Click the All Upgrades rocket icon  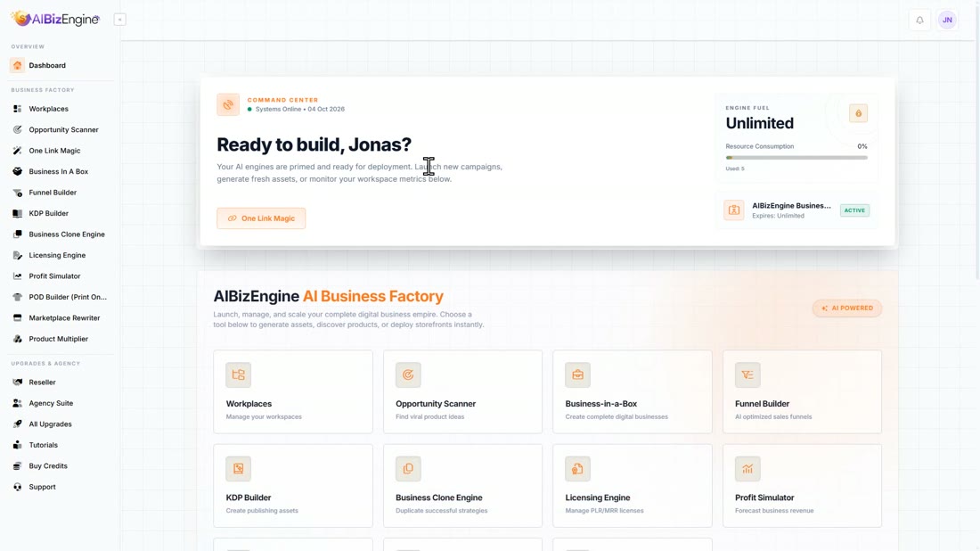(x=18, y=424)
